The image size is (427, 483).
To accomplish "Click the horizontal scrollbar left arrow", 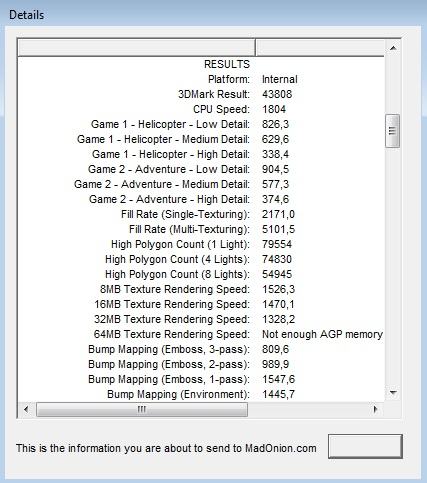I will pos(26,409).
